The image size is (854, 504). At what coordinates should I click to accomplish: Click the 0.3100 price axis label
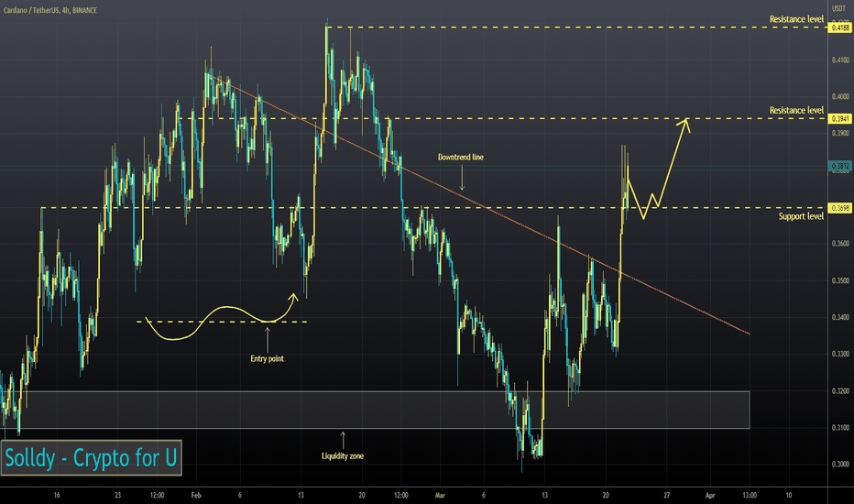click(x=840, y=428)
